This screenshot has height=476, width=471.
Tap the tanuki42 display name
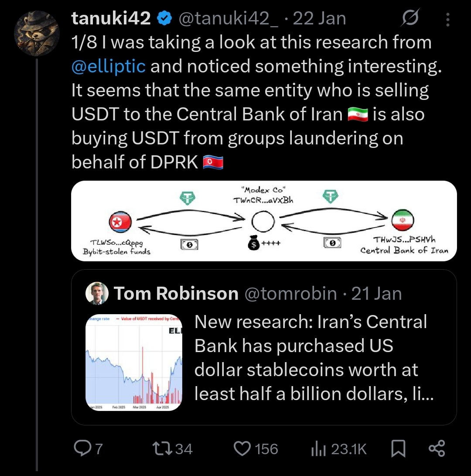(111, 18)
